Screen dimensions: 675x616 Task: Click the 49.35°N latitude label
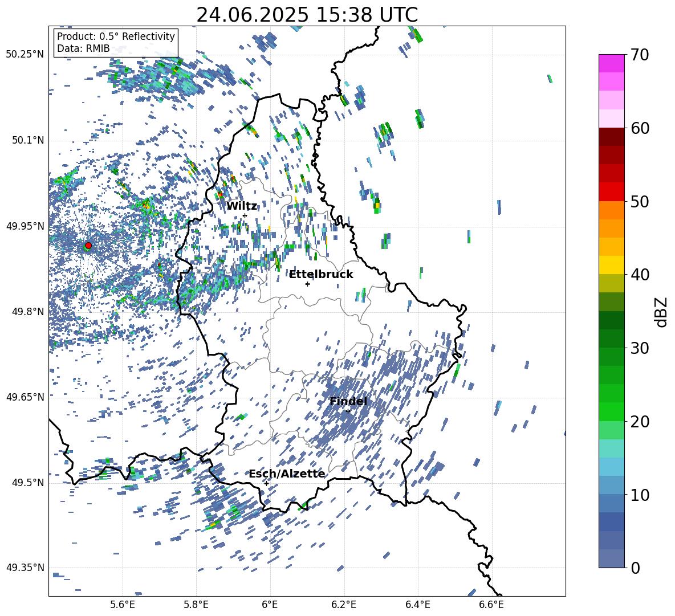(x=25, y=568)
